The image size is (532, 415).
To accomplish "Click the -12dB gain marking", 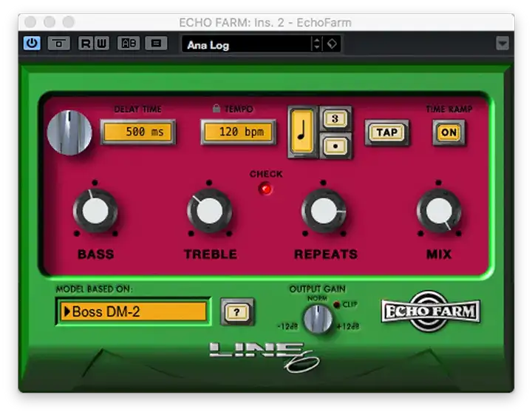I will point(287,327).
